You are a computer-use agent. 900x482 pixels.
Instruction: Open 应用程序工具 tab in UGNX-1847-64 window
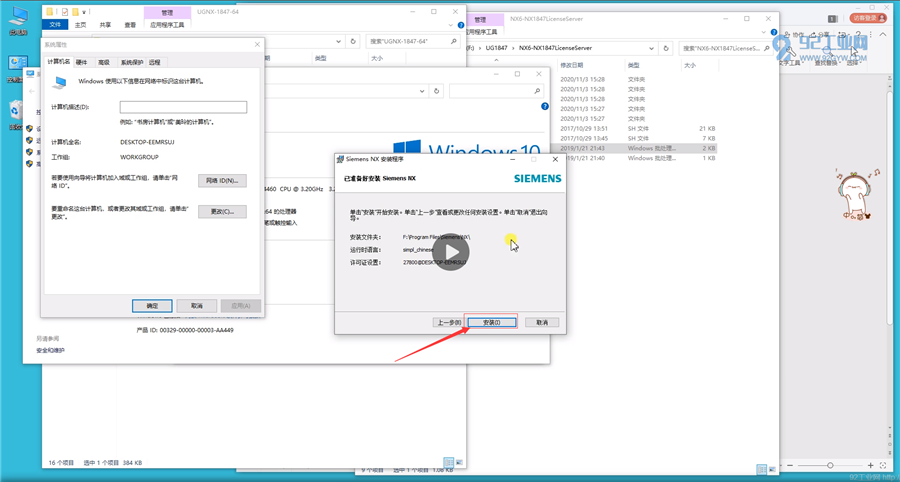[167, 25]
